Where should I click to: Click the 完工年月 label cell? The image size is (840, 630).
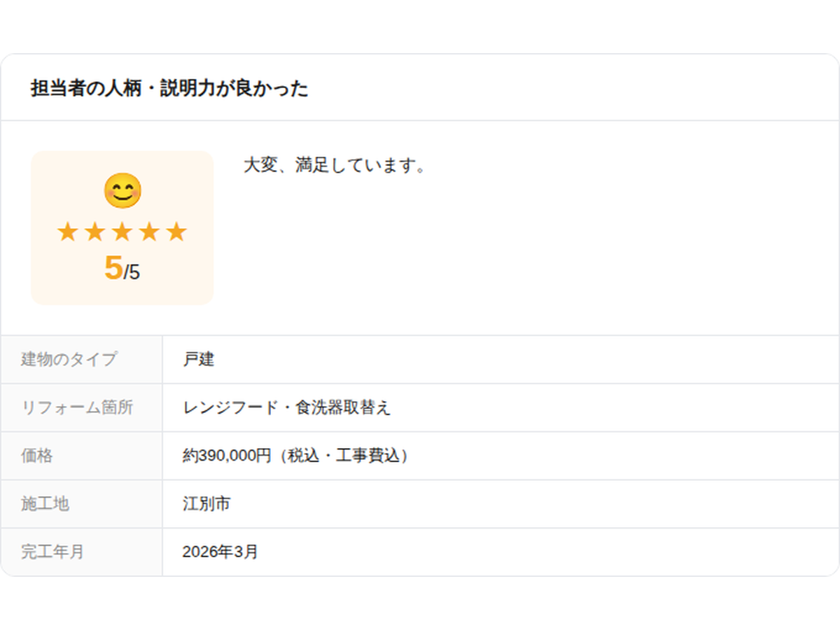pos(52,552)
